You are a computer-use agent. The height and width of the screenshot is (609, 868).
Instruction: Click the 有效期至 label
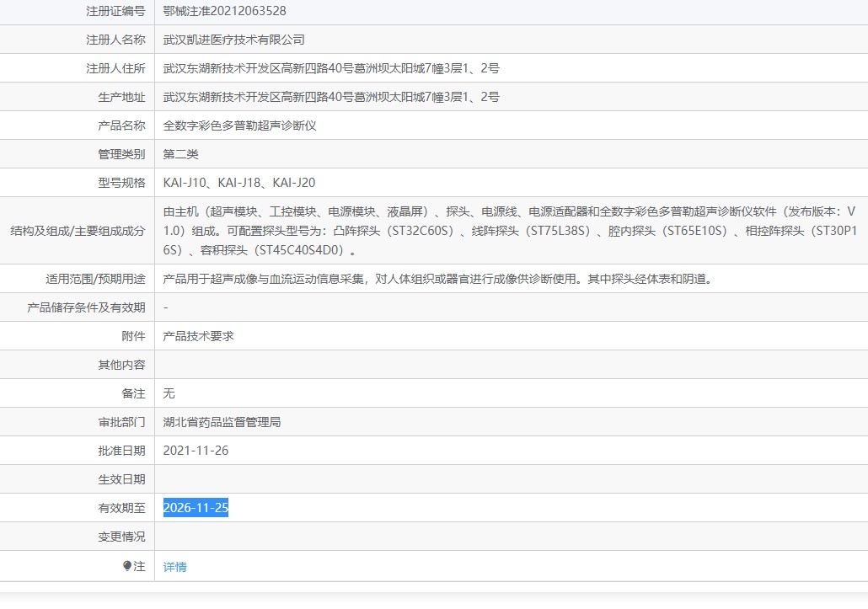coord(122,508)
